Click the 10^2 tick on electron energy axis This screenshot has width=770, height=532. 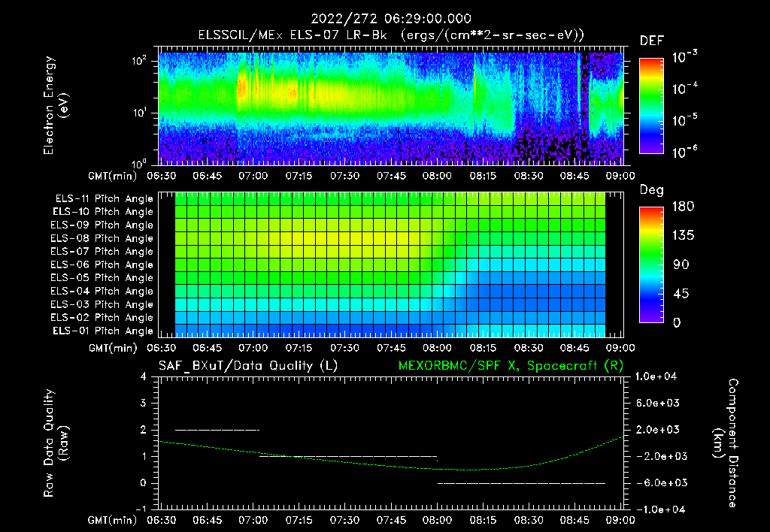point(139,62)
